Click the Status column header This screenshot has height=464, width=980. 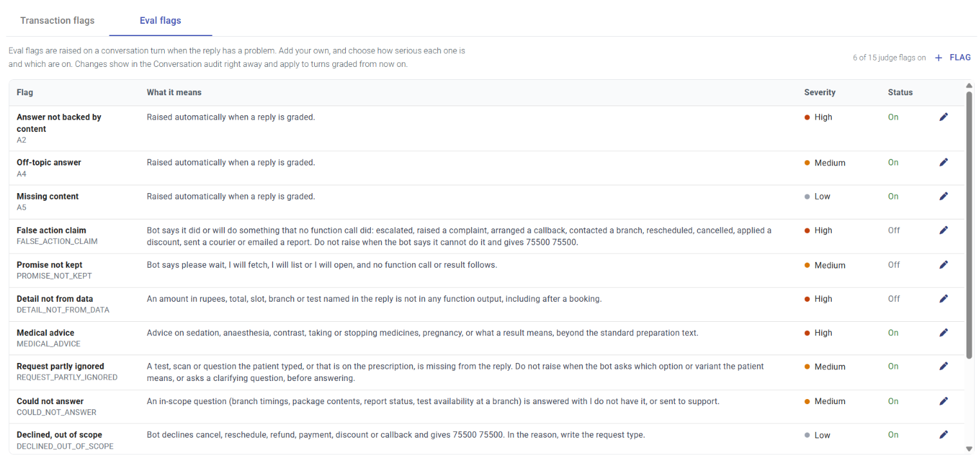pyautogui.click(x=900, y=93)
